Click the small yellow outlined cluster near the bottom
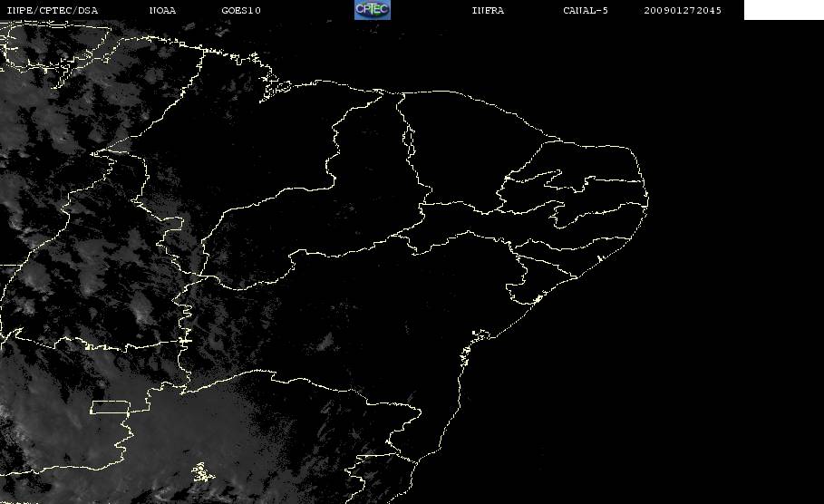The width and height of the screenshot is (824, 504). point(203,472)
